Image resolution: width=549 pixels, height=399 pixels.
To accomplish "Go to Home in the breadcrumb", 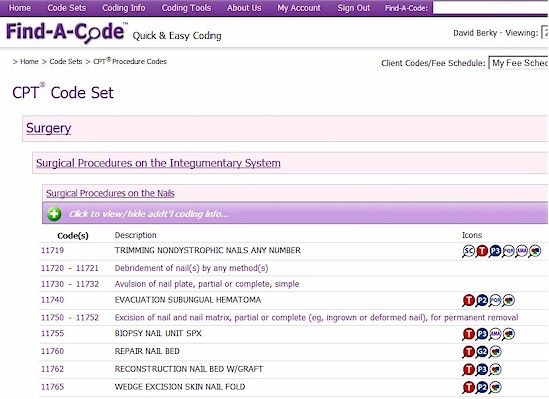I will [29, 62].
